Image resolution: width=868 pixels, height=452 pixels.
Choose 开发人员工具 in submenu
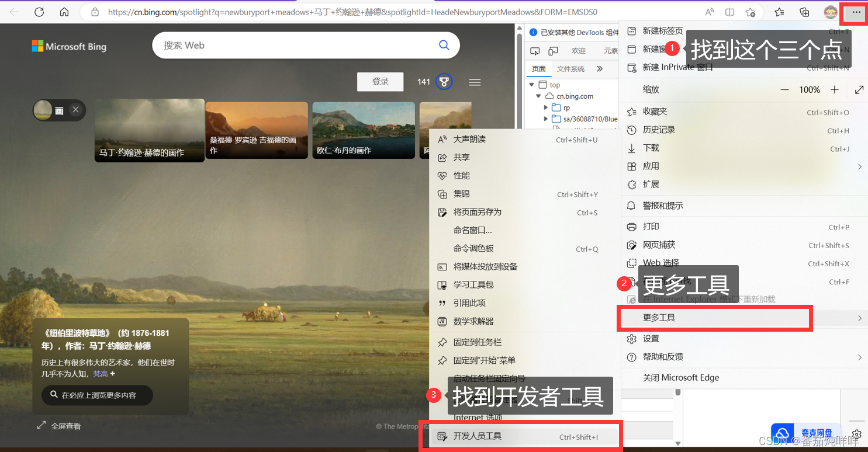point(525,436)
